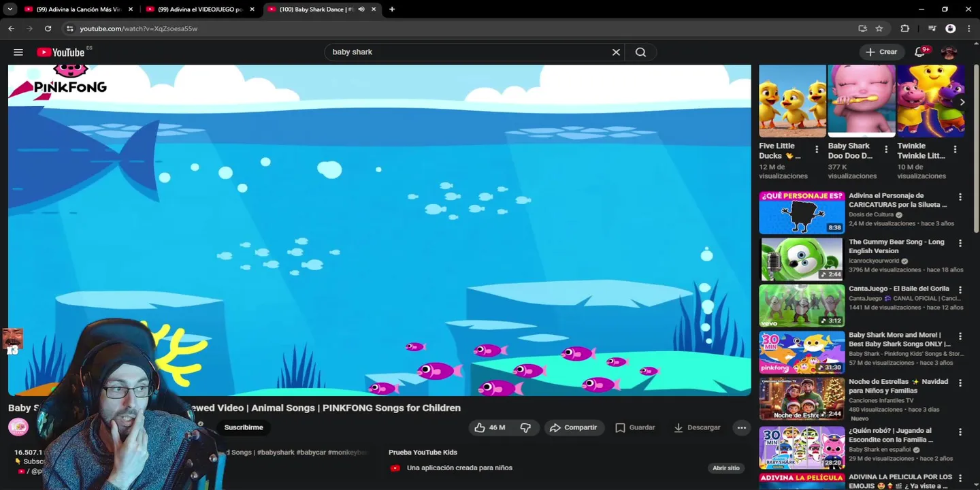Screen dimensions: 980x490
Task: Open the ¿Quién robó? Jugando al Escondite title
Action: [891, 435]
